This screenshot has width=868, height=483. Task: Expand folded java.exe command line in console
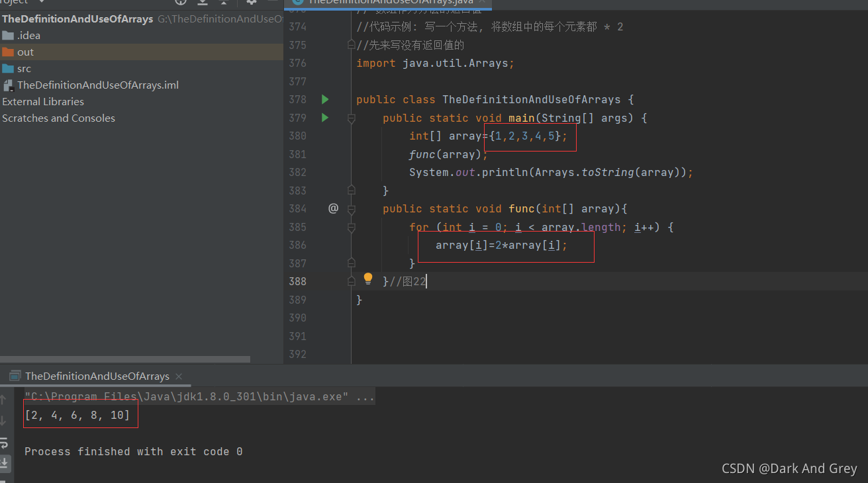click(x=199, y=397)
